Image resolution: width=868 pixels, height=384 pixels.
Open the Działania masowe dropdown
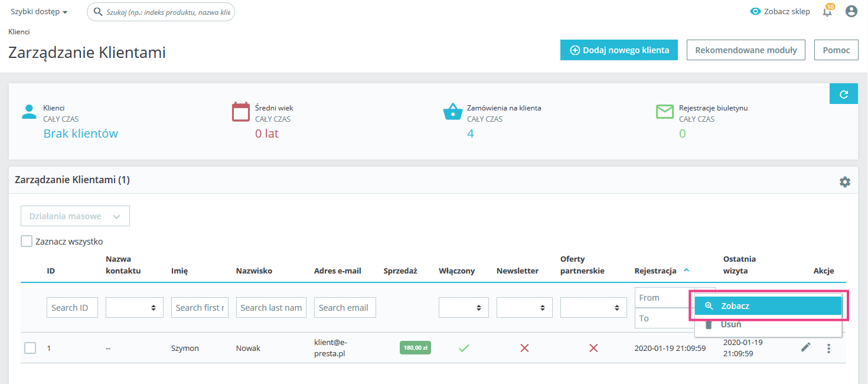pos(75,216)
